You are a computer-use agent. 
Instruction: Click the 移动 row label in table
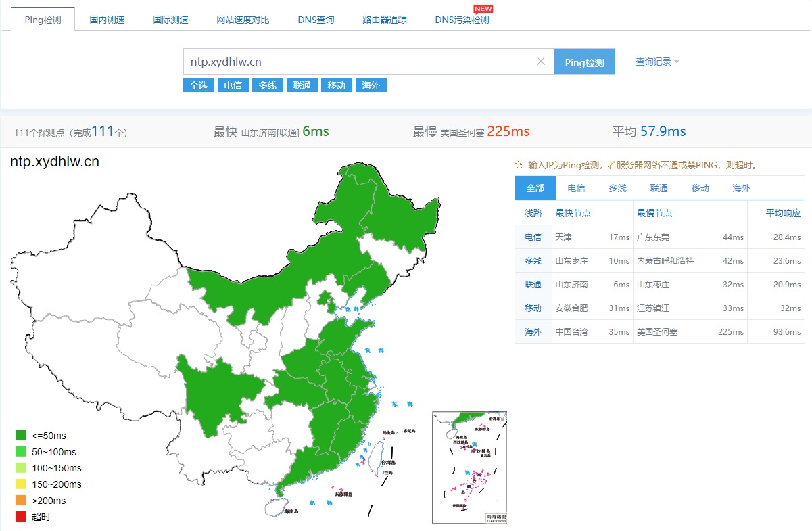[533, 308]
